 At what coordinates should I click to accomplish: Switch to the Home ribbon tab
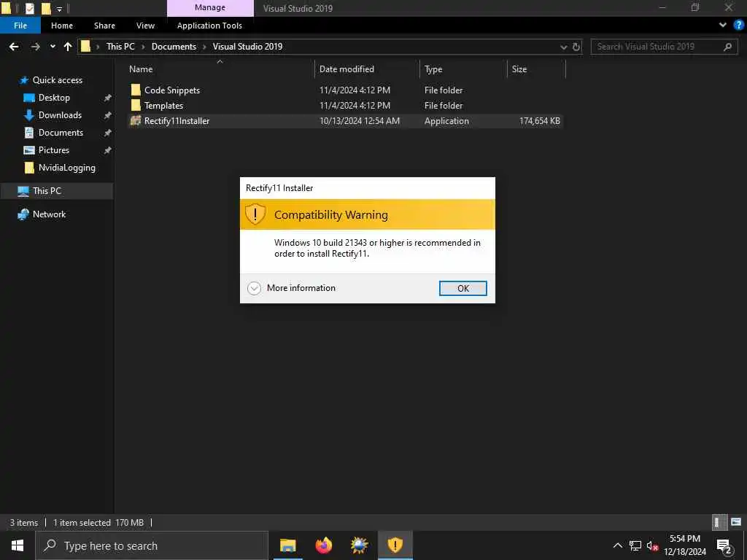62,26
